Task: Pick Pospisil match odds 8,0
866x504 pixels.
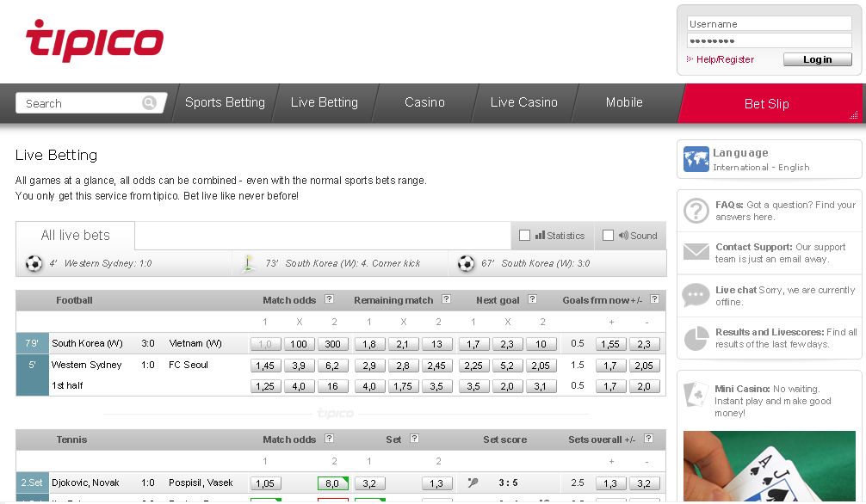Action: pos(332,483)
